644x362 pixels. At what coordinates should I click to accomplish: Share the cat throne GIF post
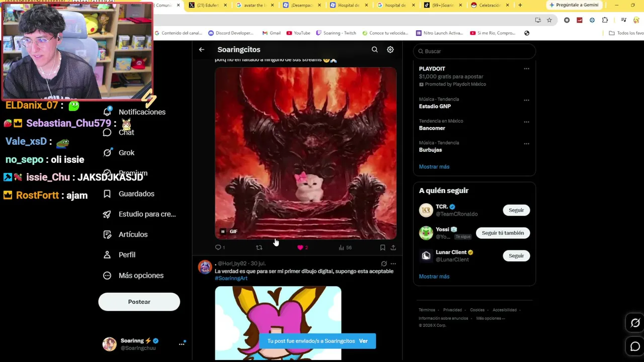[393, 247]
